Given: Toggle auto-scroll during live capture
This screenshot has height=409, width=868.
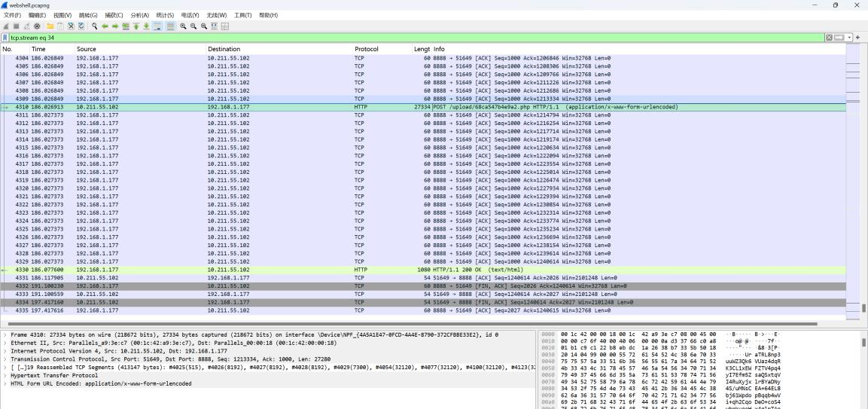Looking at the screenshot, I should click(160, 26).
